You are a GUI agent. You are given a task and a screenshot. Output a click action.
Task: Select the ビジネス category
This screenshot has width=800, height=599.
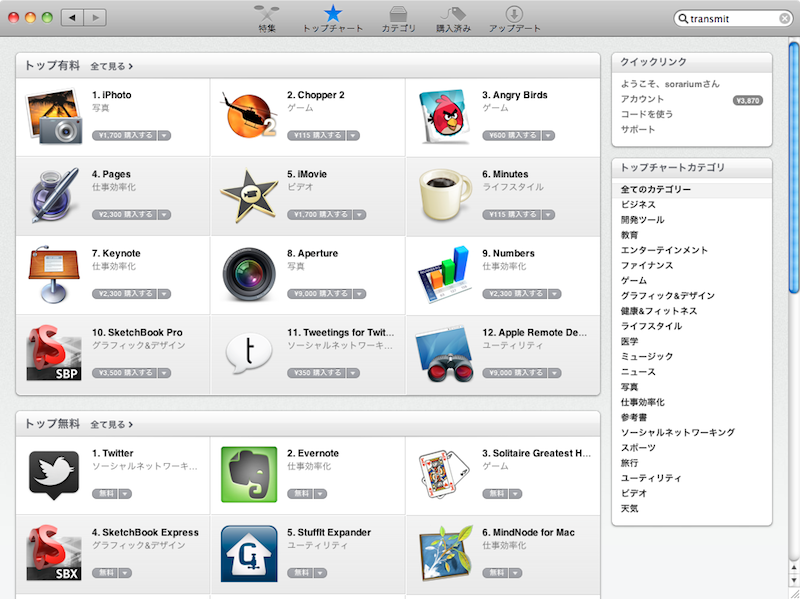coord(638,205)
